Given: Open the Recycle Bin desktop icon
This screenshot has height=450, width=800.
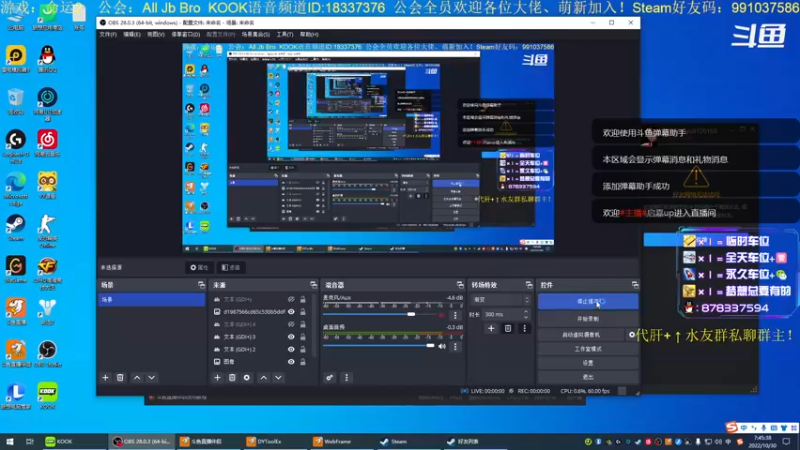Looking at the screenshot, I should [16, 101].
